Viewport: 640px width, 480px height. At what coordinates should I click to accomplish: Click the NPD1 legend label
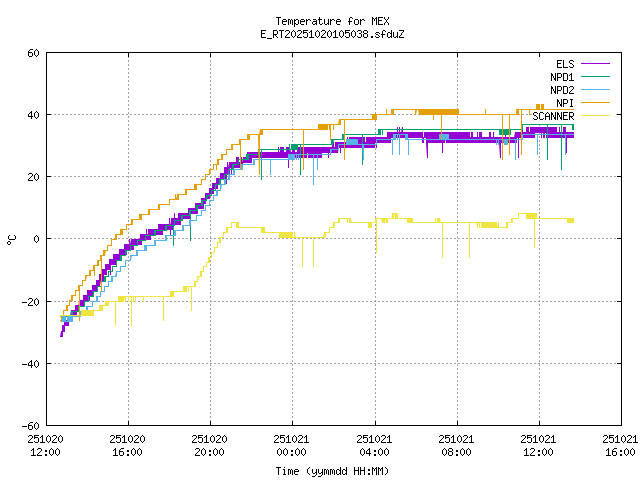pyautogui.click(x=561, y=77)
